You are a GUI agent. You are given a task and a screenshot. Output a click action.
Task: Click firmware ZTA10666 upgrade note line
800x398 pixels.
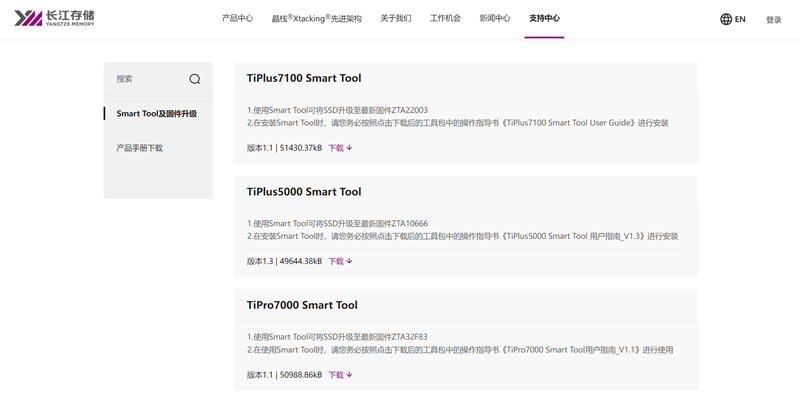337,223
